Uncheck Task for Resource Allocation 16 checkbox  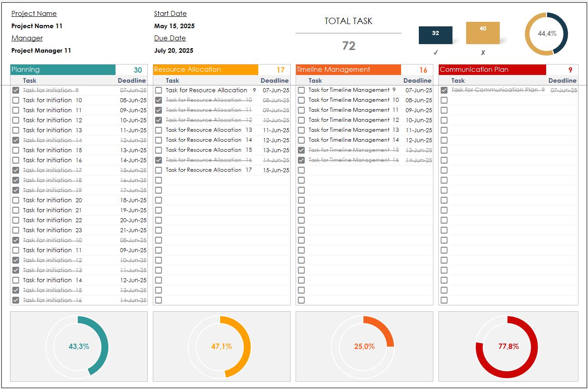tap(159, 160)
